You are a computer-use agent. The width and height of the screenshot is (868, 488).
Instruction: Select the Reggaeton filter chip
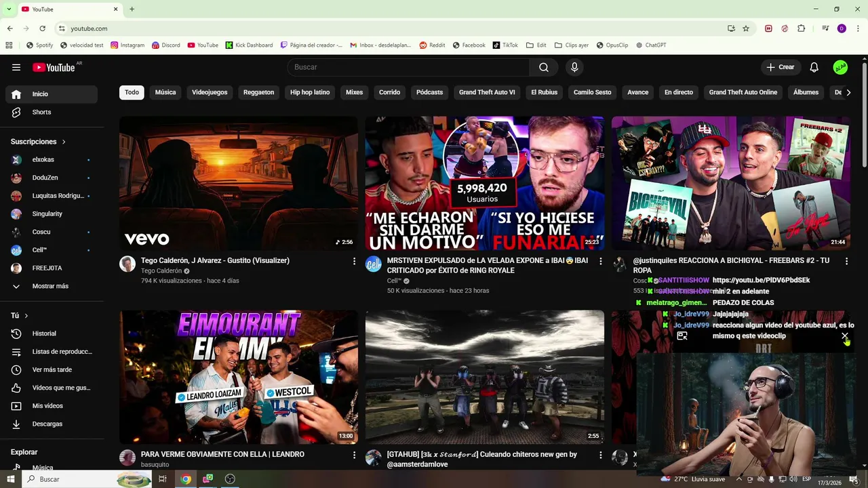click(258, 92)
